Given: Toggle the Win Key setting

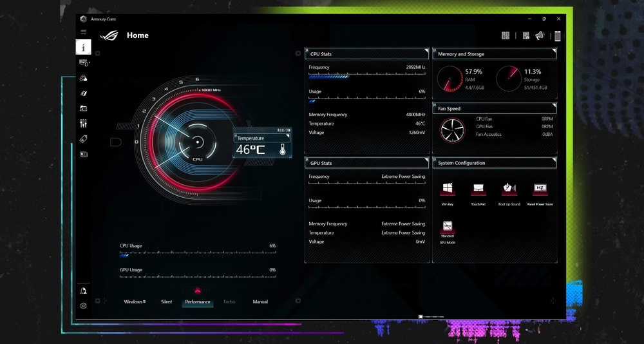Looking at the screenshot, I should [x=447, y=190].
